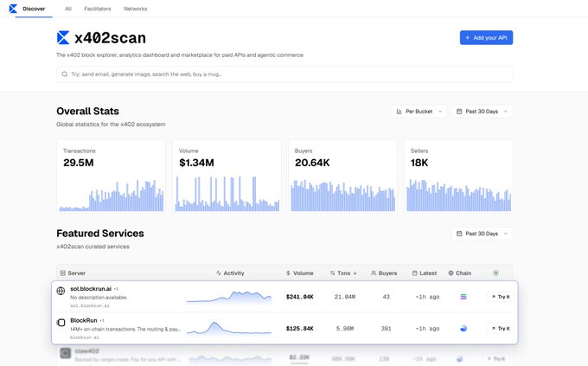The width and height of the screenshot is (588, 366).
Task: Click the magnifier icon in the search bar
Action: point(65,74)
